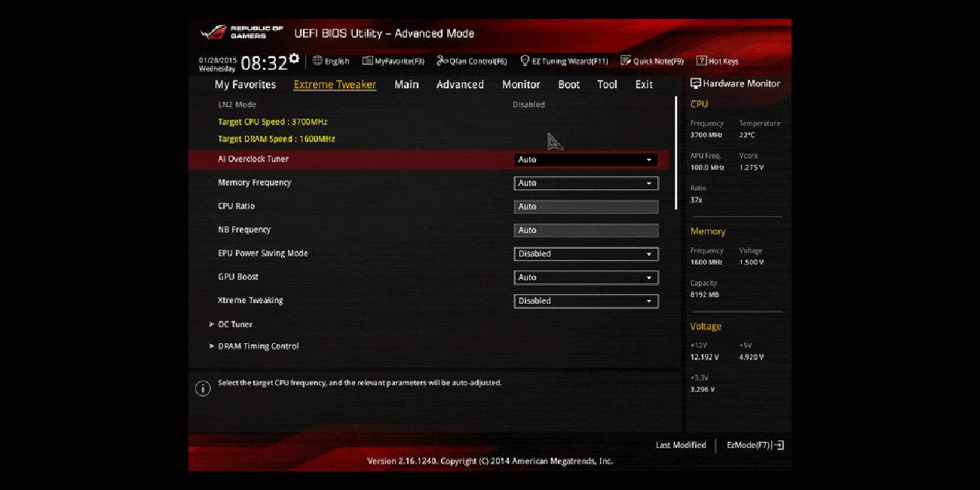This screenshot has height=490, width=980.
Task: Open the Monitor tab
Action: (x=521, y=84)
